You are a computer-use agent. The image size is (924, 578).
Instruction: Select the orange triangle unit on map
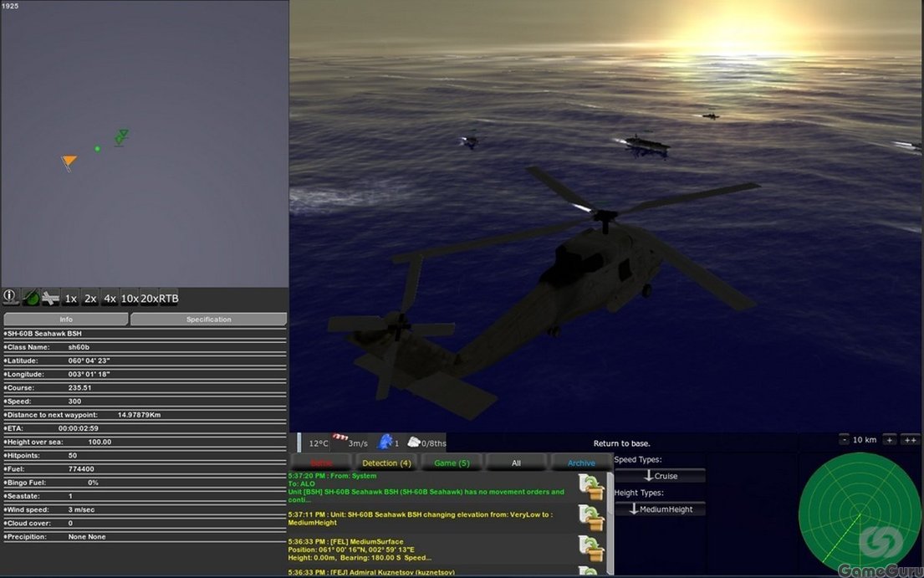(69, 162)
